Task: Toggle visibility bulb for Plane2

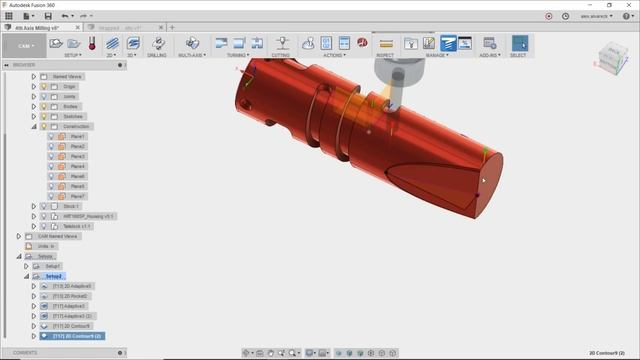Action: pos(51,146)
